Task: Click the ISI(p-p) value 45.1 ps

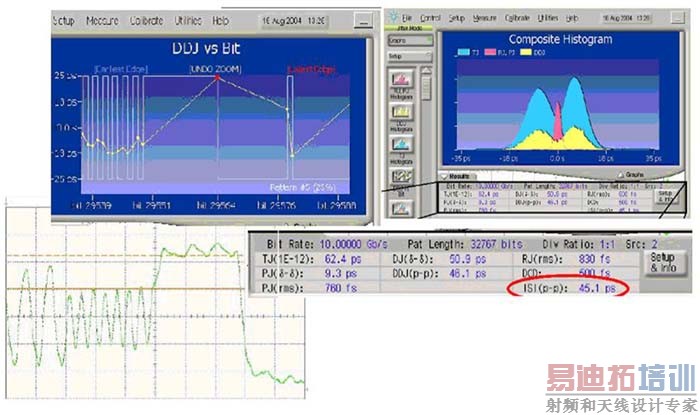Action: (x=597, y=288)
